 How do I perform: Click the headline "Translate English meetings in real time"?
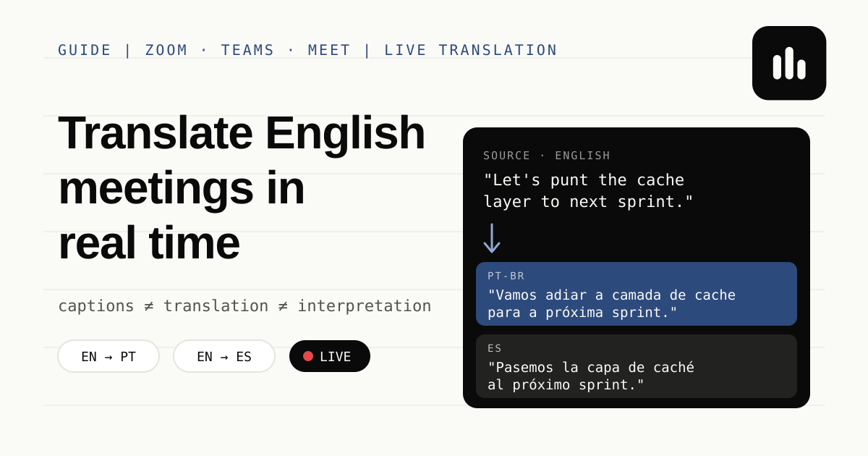pyautogui.click(x=242, y=187)
